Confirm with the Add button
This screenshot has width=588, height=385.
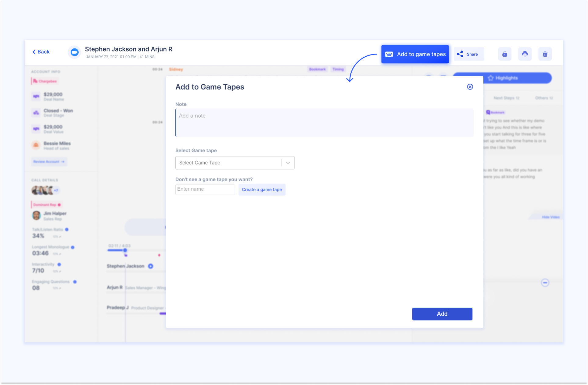(442, 314)
